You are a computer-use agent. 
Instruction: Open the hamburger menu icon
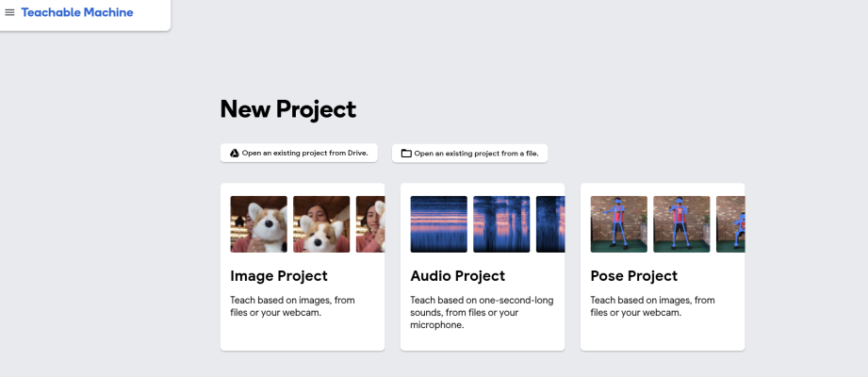click(x=9, y=12)
